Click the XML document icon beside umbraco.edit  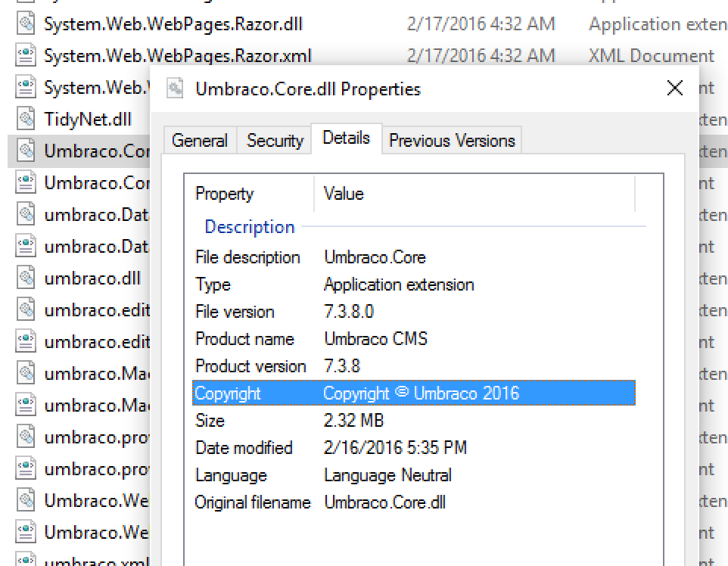(x=26, y=341)
